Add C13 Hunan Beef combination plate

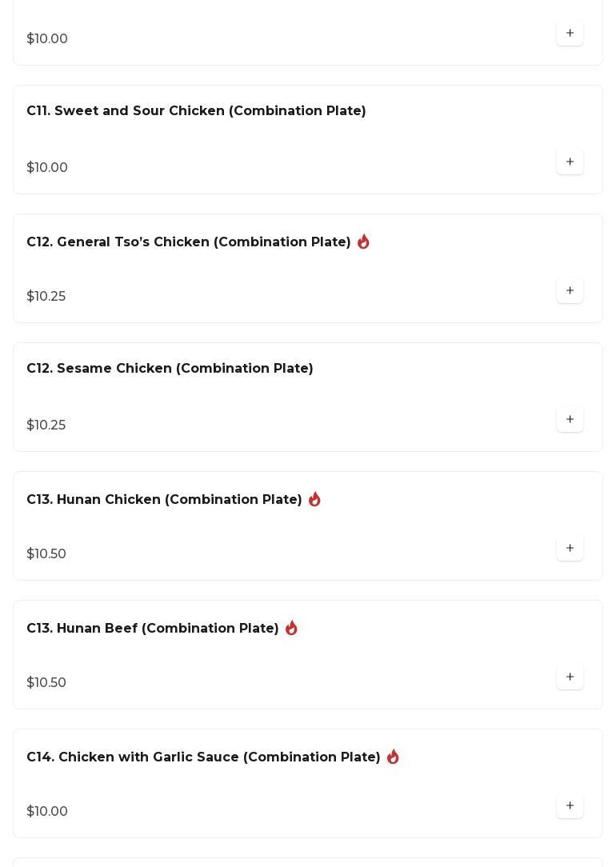[x=570, y=677]
